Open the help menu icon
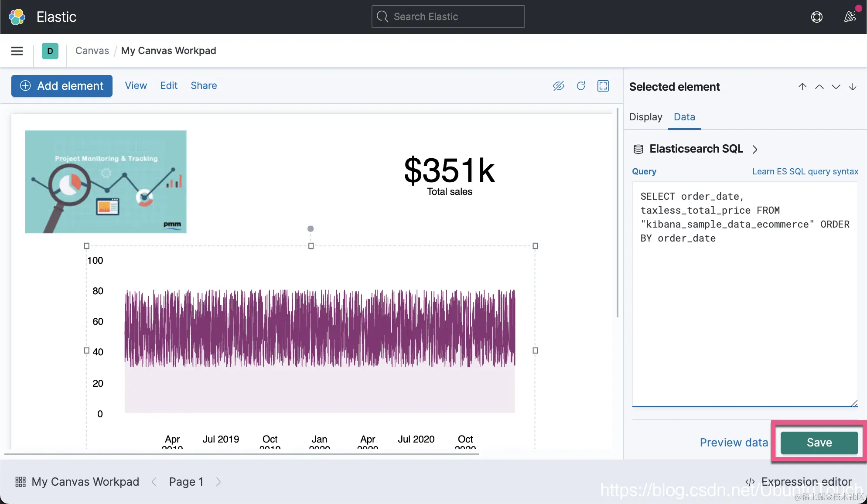This screenshot has height=504, width=867. coord(816,17)
